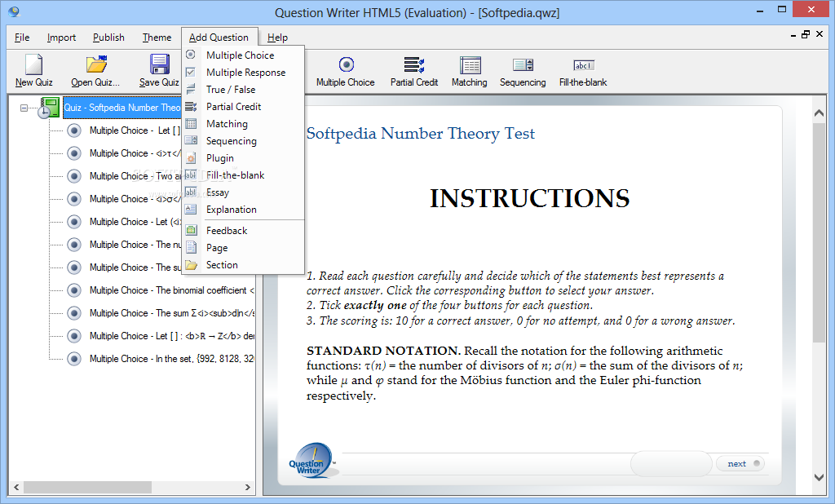The image size is (835, 504).
Task: Choose Explanation menu entry
Action: 243,210
